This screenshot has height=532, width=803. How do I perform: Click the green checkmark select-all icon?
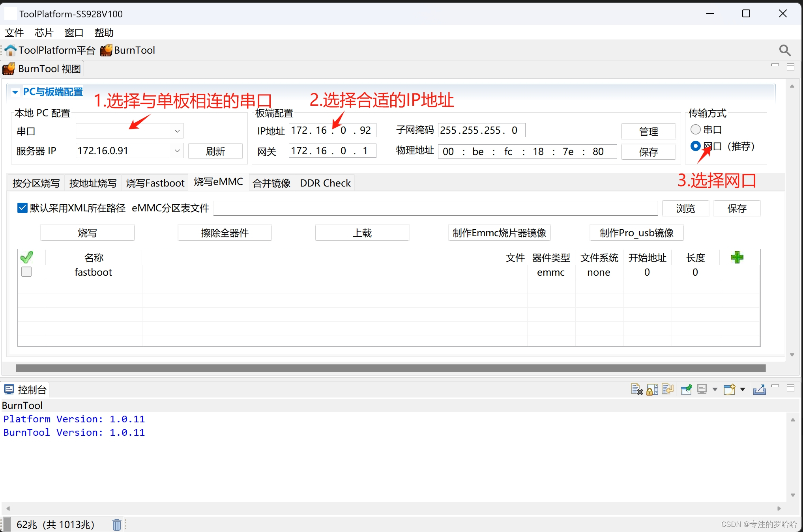click(26, 258)
